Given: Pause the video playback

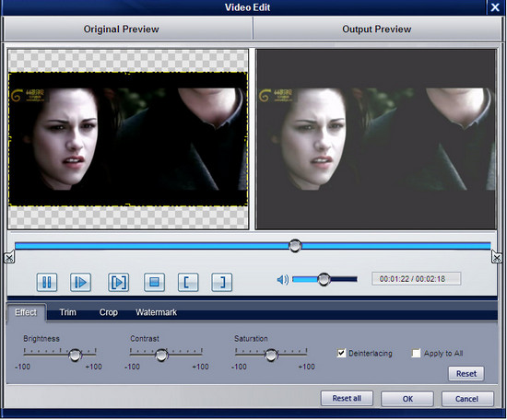Looking at the screenshot, I should tap(47, 283).
